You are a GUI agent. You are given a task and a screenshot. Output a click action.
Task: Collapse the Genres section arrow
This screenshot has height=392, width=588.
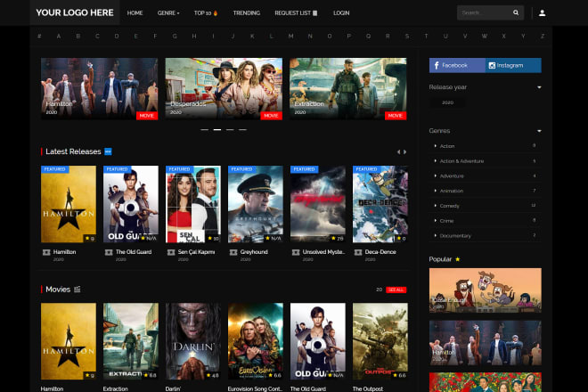click(539, 131)
